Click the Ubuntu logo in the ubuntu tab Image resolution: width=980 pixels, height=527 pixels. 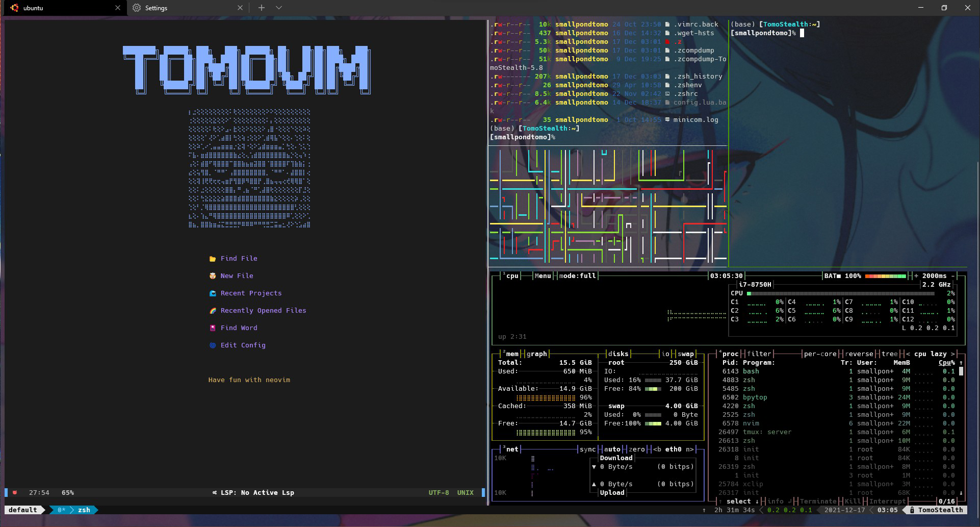(x=14, y=8)
